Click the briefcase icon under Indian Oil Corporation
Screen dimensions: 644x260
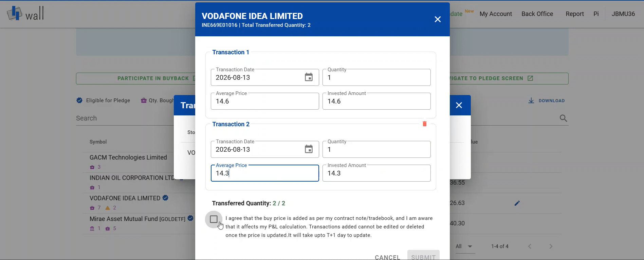pyautogui.click(x=92, y=187)
